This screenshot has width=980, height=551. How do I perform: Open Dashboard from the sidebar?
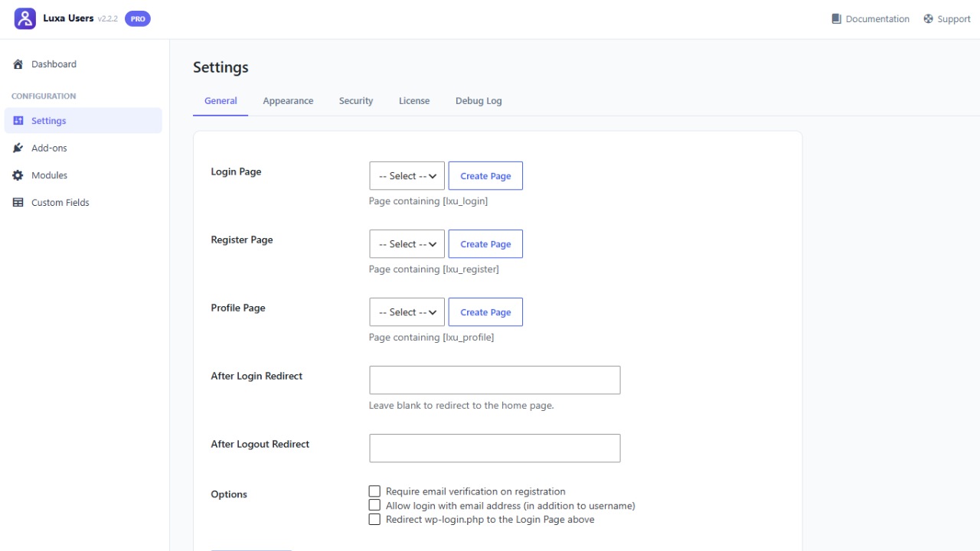point(83,64)
